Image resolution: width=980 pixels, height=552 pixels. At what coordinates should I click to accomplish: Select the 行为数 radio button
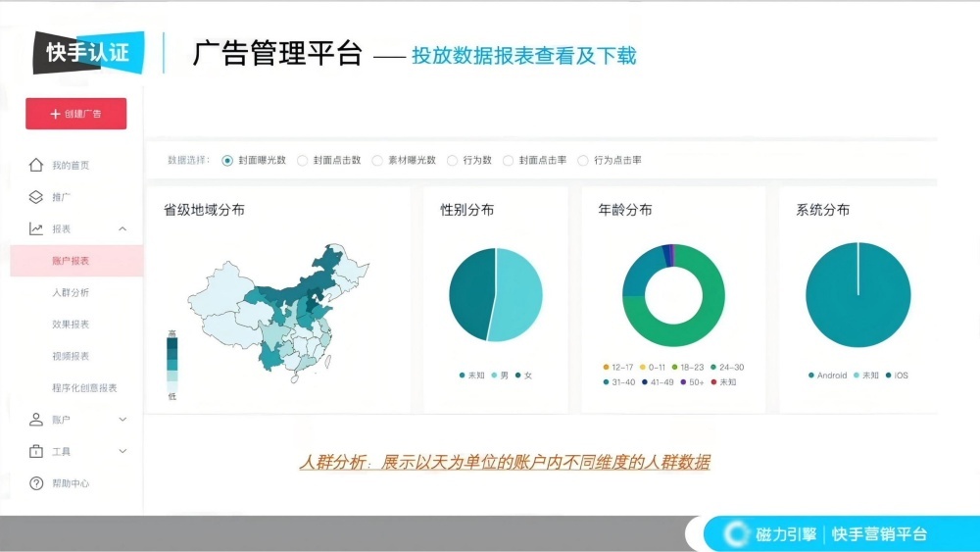pyautogui.click(x=452, y=161)
